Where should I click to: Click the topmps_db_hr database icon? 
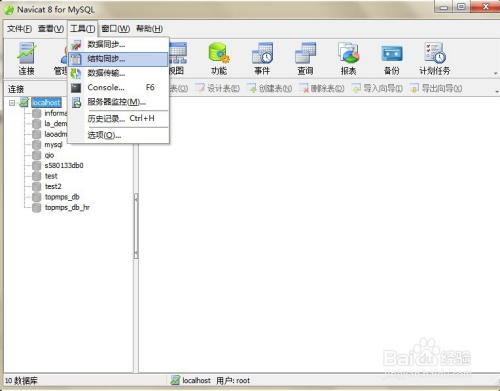[x=37, y=207]
